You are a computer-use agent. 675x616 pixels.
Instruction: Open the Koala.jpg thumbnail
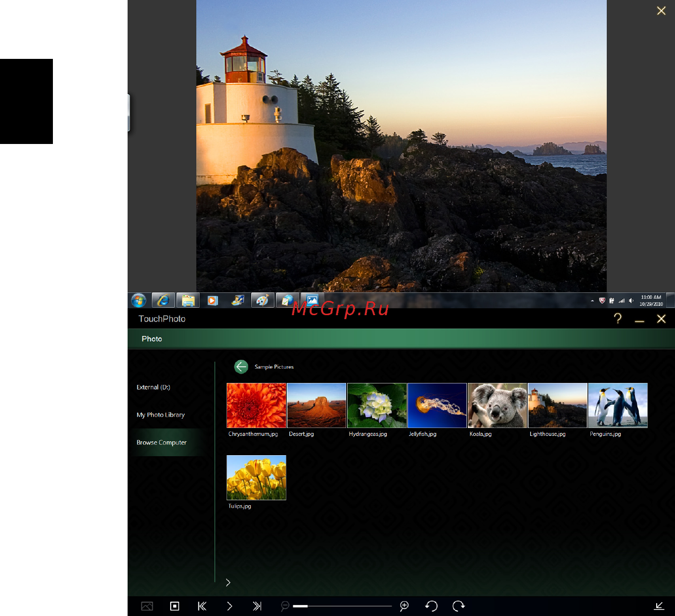point(497,405)
